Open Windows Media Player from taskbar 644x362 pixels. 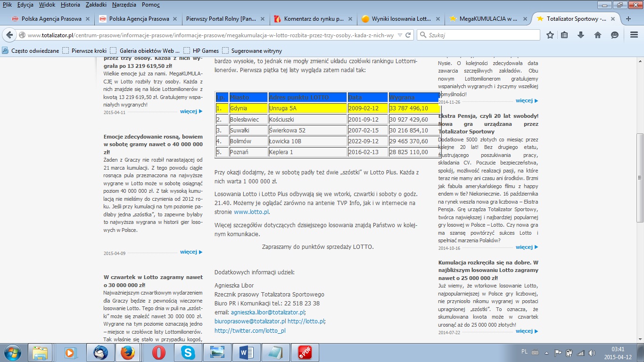(x=70, y=353)
